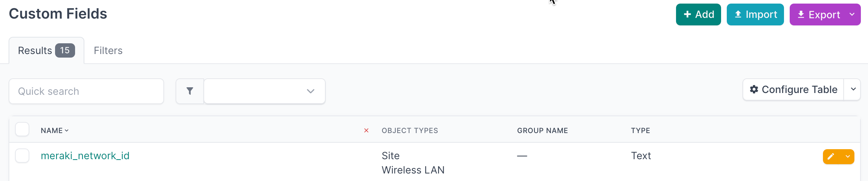Click the Import button with upload icon

tap(755, 15)
